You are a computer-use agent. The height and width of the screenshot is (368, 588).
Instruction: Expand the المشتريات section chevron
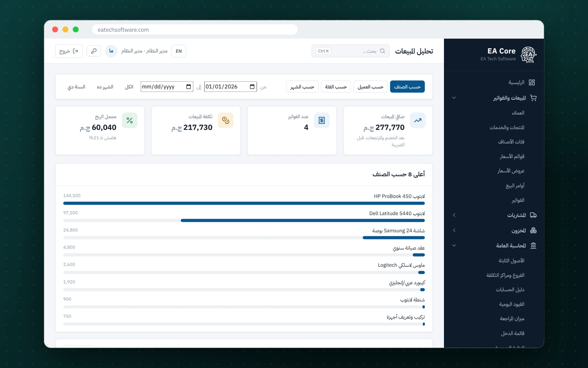454,215
